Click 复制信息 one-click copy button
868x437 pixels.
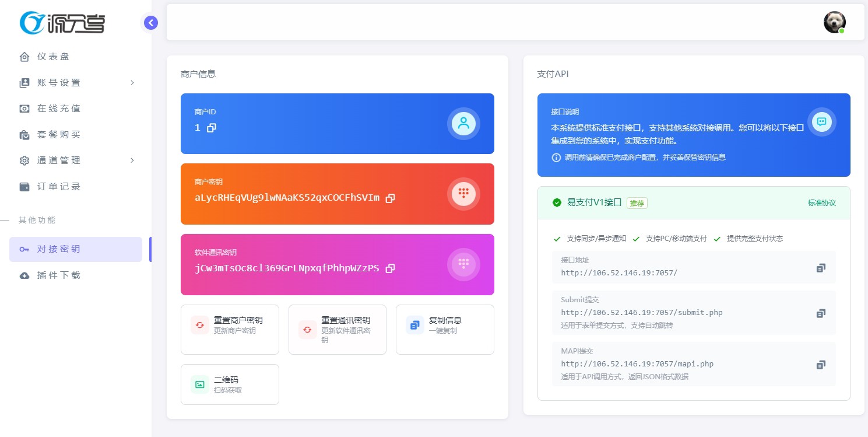point(444,329)
